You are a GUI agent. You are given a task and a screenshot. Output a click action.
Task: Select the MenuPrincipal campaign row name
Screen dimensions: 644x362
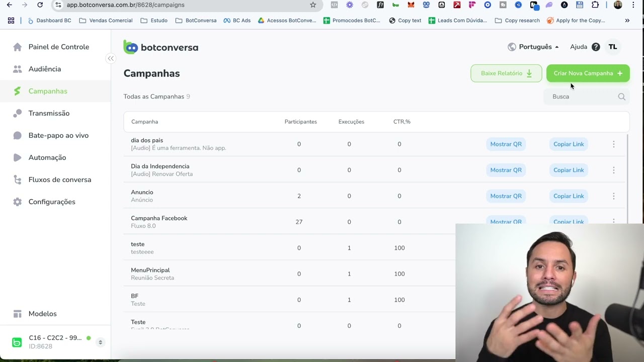pyautogui.click(x=150, y=270)
